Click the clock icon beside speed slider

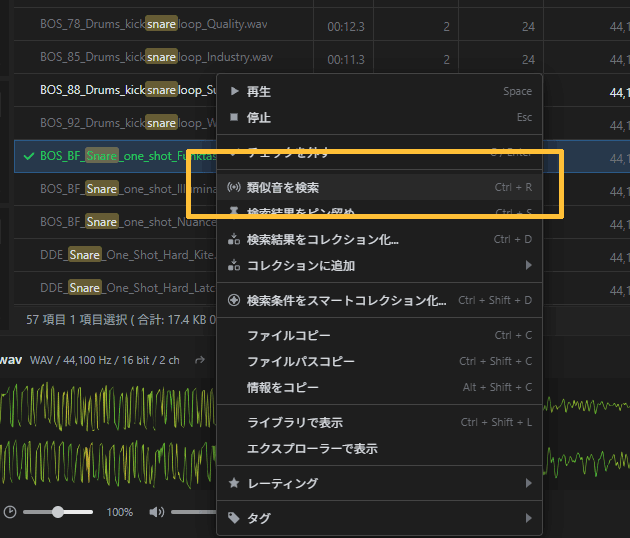10,512
